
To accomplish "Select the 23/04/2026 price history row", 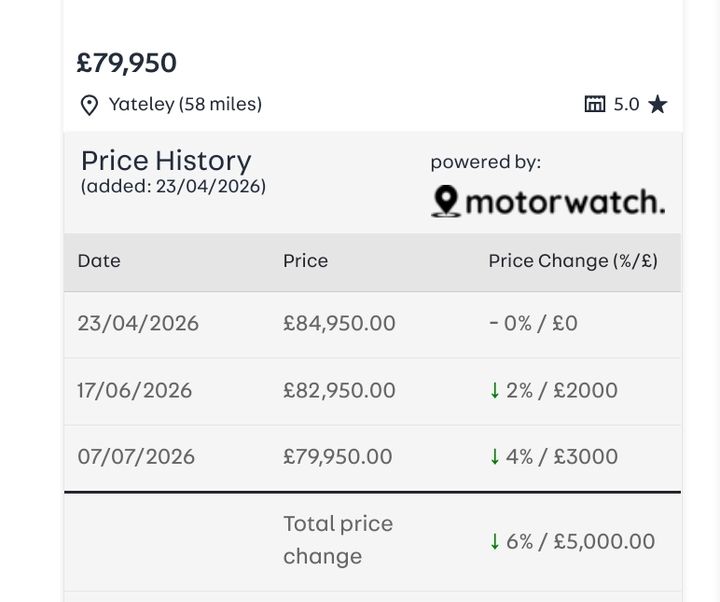I will (372, 324).
